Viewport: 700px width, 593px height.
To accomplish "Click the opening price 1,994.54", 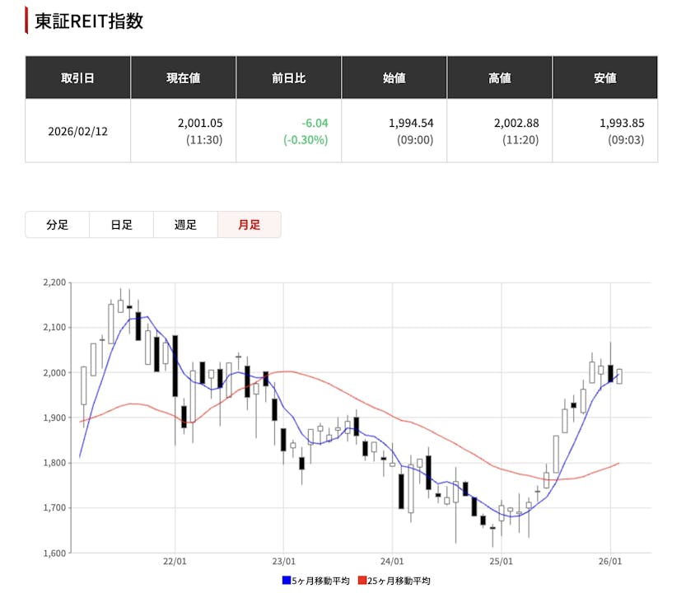I will (411, 123).
